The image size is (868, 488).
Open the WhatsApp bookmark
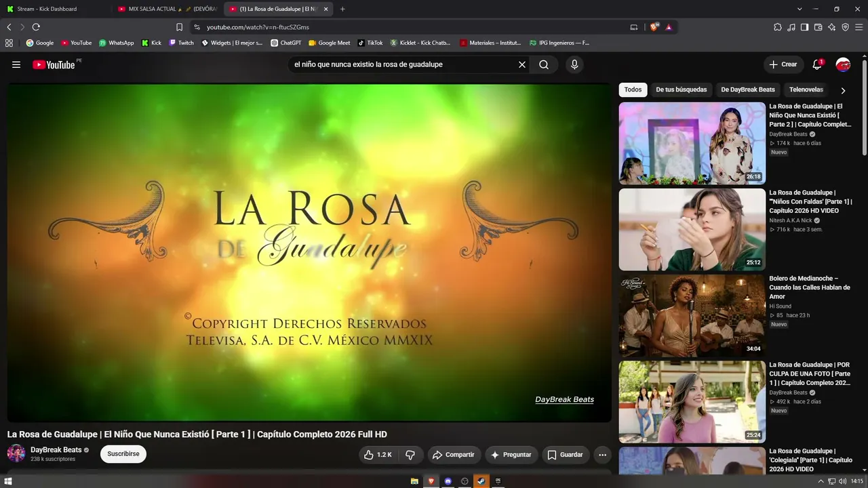click(117, 43)
